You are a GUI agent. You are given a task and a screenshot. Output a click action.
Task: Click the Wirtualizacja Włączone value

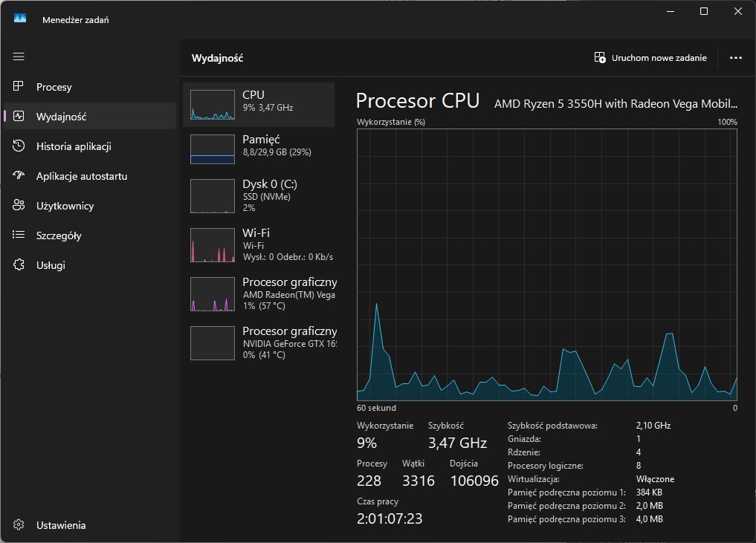pos(655,479)
